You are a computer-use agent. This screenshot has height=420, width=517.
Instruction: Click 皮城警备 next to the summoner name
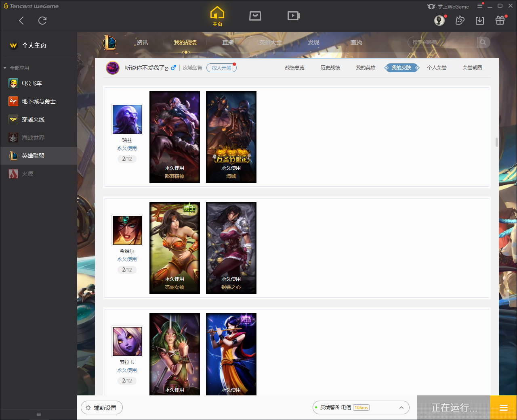pyautogui.click(x=192, y=68)
